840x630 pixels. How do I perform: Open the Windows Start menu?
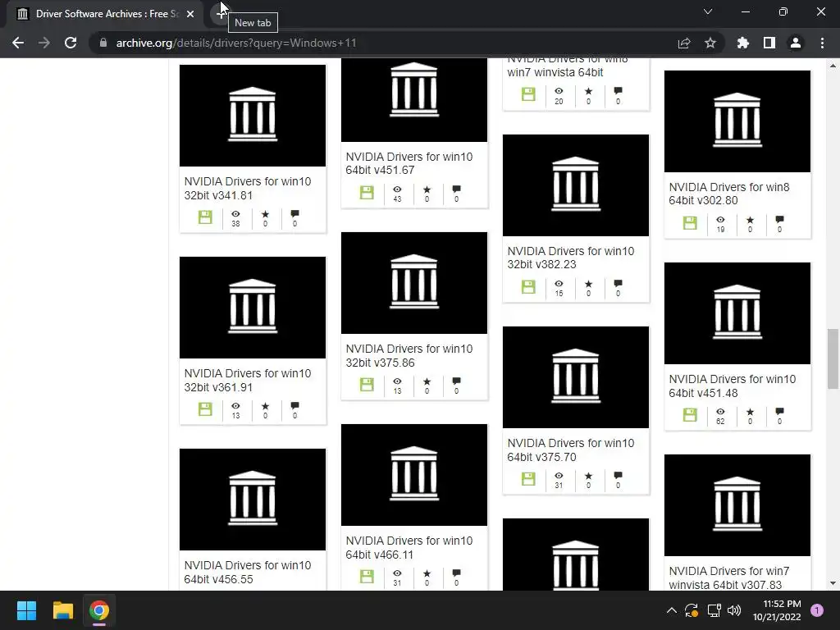tap(26, 610)
